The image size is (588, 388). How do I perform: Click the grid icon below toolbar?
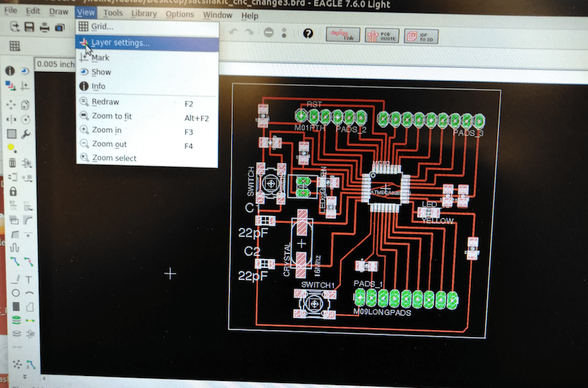coord(15,46)
